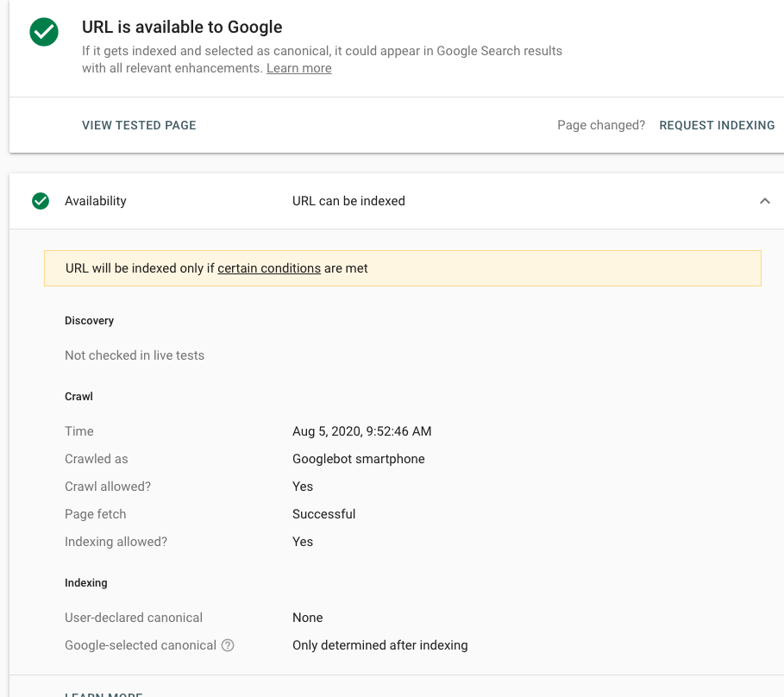
Task: Select the Indexing section heading
Action: coord(86,582)
